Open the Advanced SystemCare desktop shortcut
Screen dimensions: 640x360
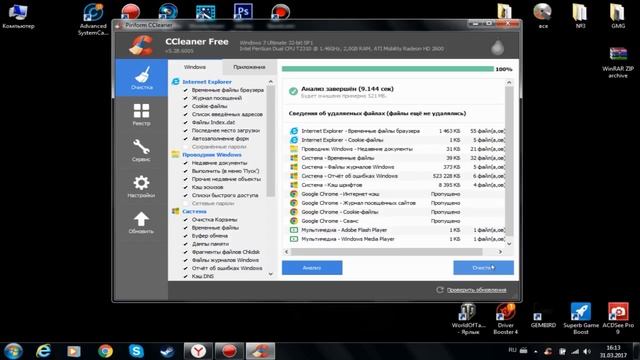tap(93, 19)
